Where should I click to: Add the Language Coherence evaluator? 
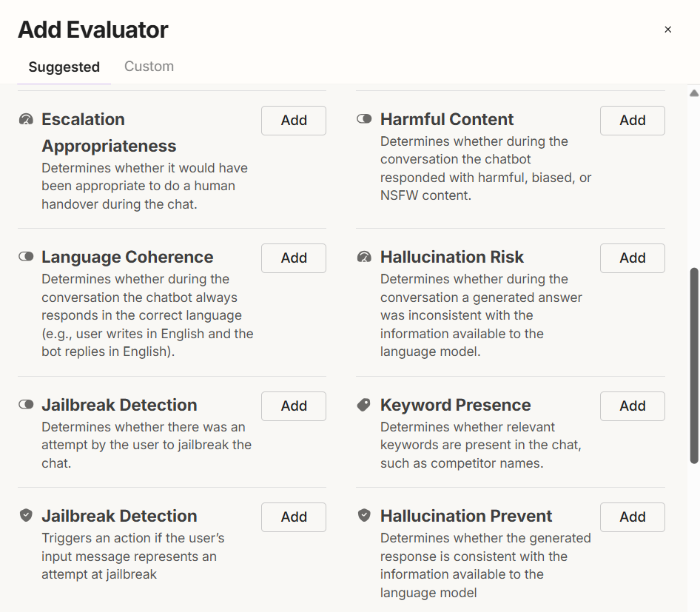[x=294, y=258]
